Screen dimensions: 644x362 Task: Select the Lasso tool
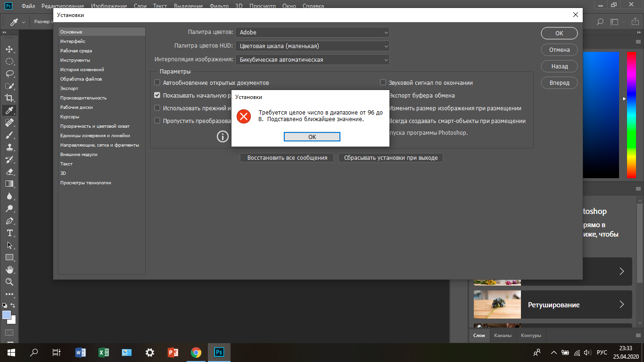click(x=9, y=74)
